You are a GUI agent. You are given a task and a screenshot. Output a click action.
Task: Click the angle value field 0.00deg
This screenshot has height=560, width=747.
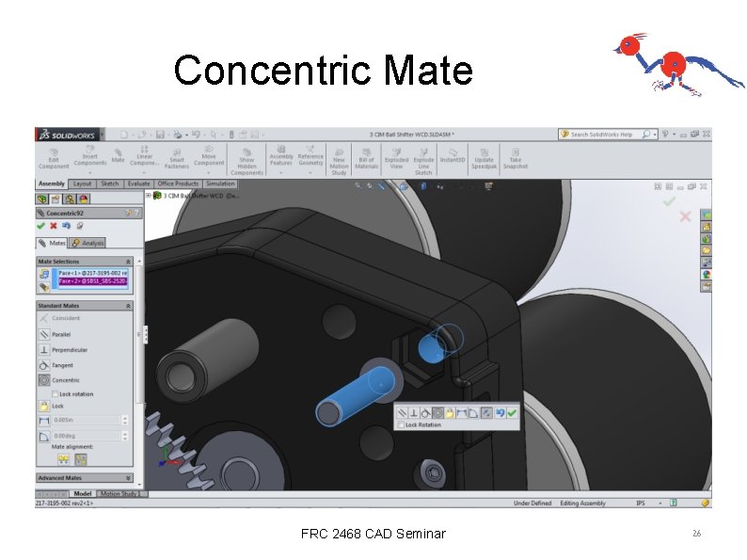pos(86,436)
